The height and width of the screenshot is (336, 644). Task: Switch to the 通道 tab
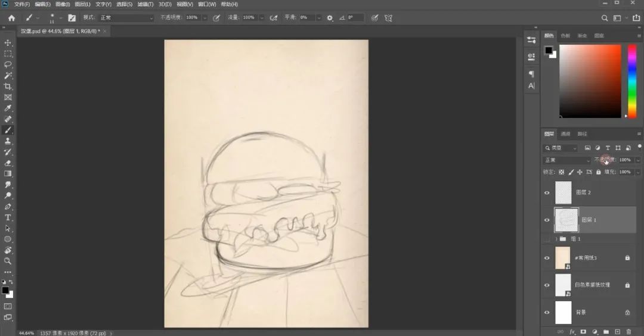(565, 133)
